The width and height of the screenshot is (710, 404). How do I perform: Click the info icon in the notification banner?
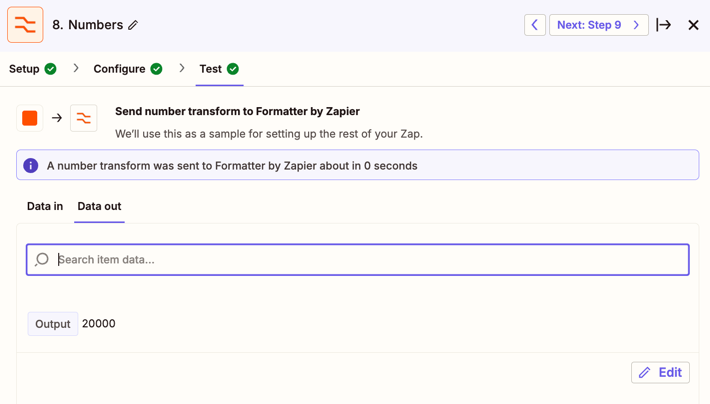[31, 165]
